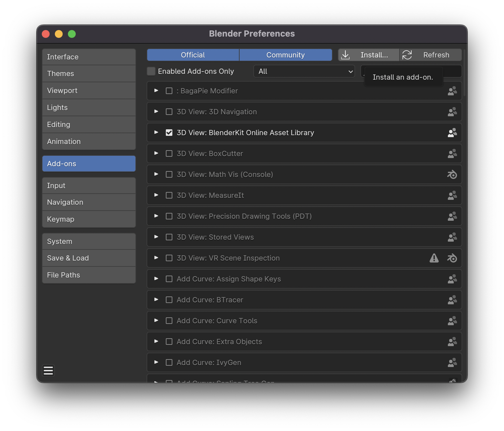Click community icon on BoxCutter row
The image size is (504, 431).
pos(452,154)
